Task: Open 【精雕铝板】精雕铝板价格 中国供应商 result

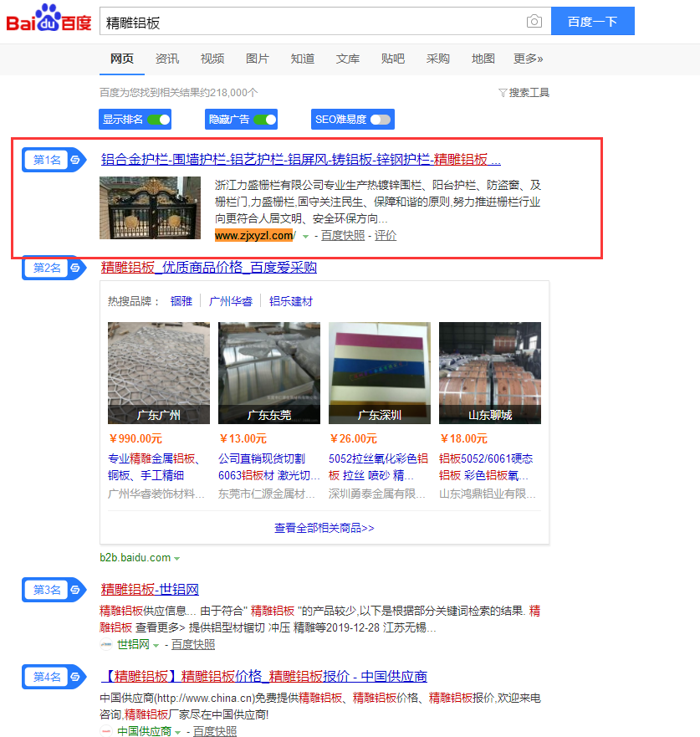Action: pos(264,677)
